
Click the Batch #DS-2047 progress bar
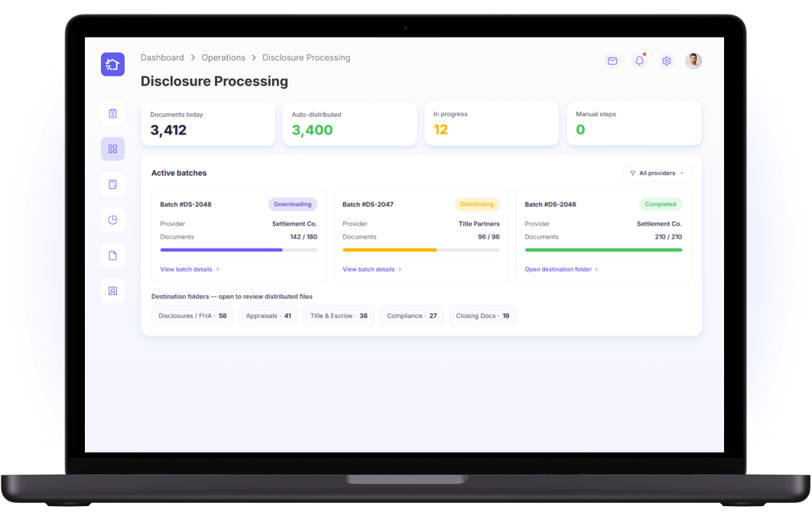tap(421, 250)
